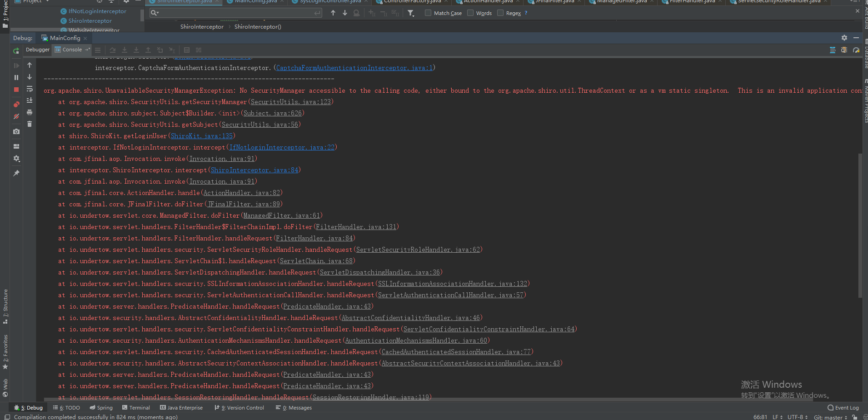The height and width of the screenshot is (420, 868).
Task: Click console vertical scrollbar
Action: (x=860, y=225)
